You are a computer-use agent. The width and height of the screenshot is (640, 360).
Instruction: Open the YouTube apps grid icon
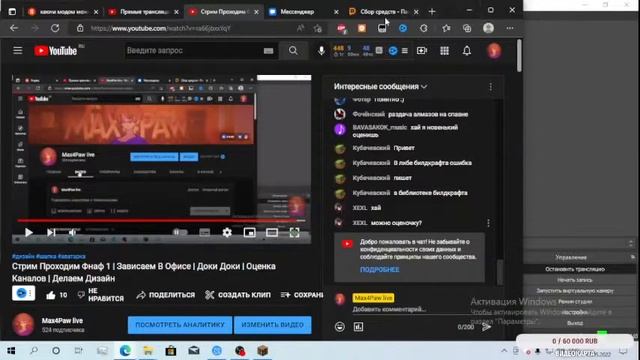pos(444,51)
